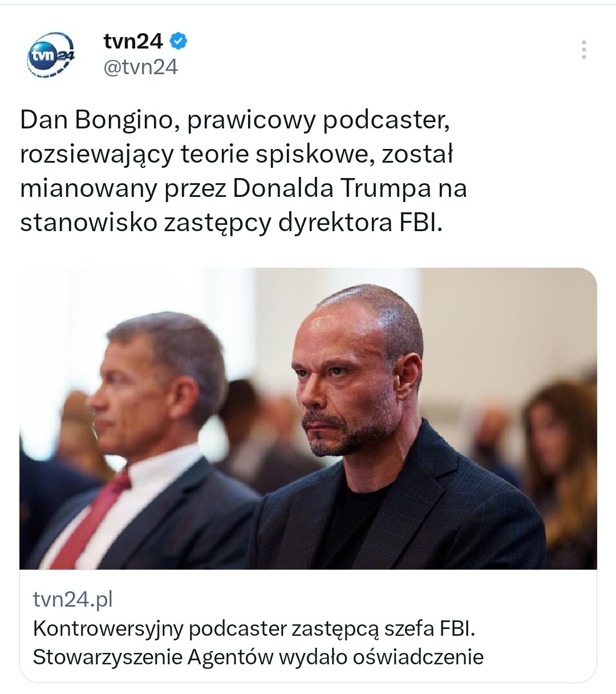Open the tvn24 profile avatar logo

(51, 54)
